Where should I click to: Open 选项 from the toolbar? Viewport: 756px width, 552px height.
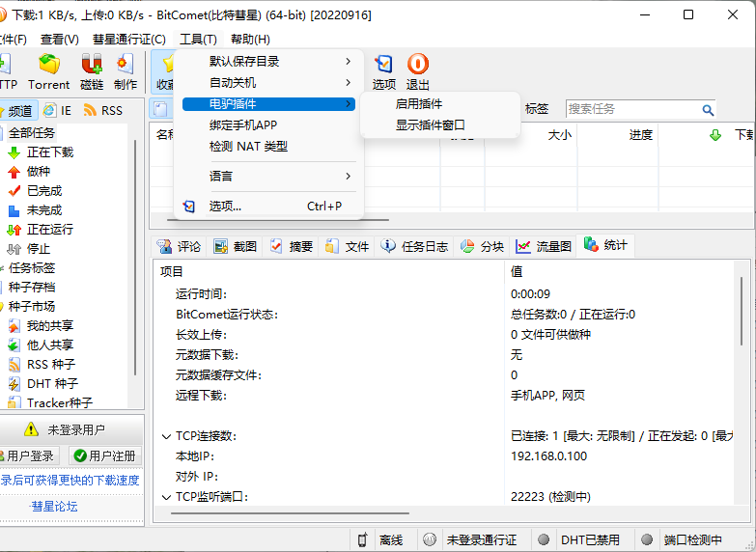383,71
